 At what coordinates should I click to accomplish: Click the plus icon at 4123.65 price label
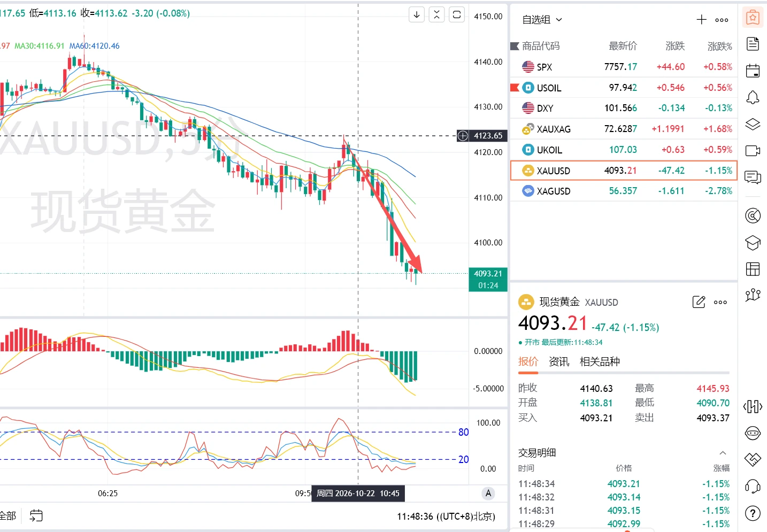tap(463, 136)
